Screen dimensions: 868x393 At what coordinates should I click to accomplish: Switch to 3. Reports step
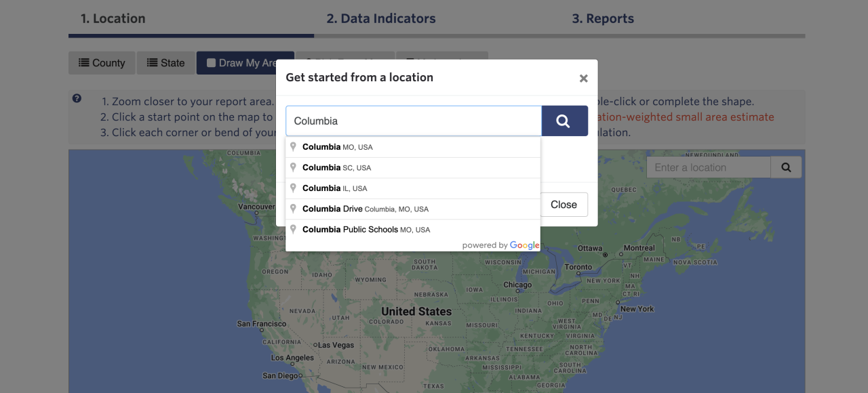pos(603,19)
